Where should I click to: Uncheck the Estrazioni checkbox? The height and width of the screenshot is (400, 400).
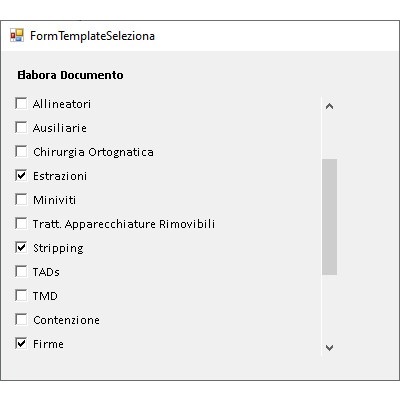(x=21, y=175)
